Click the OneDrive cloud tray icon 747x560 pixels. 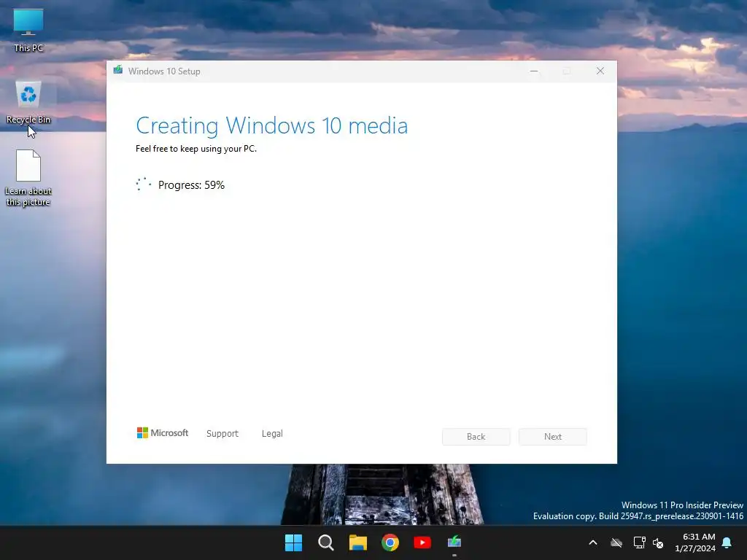(x=616, y=542)
